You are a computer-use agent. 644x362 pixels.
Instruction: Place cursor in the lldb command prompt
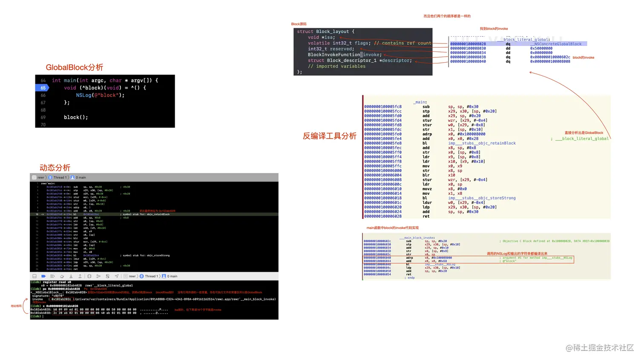tap(44, 317)
